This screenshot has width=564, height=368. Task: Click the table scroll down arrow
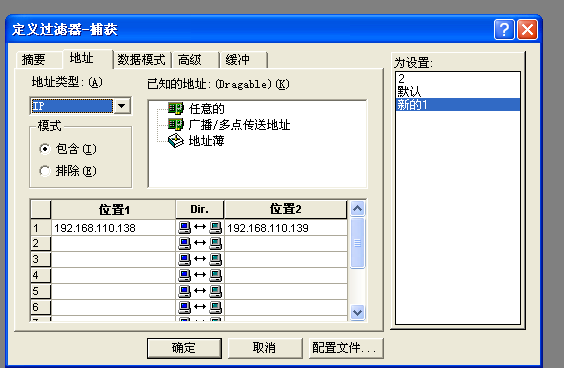click(358, 312)
